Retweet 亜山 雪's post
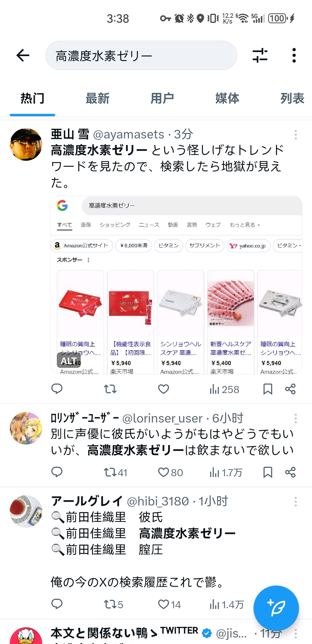The height and width of the screenshot is (644, 312). (x=110, y=389)
